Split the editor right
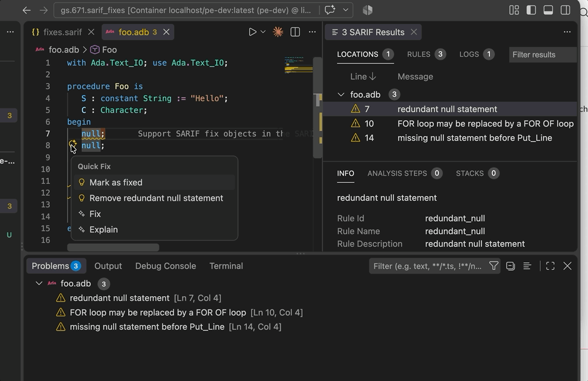 click(295, 32)
